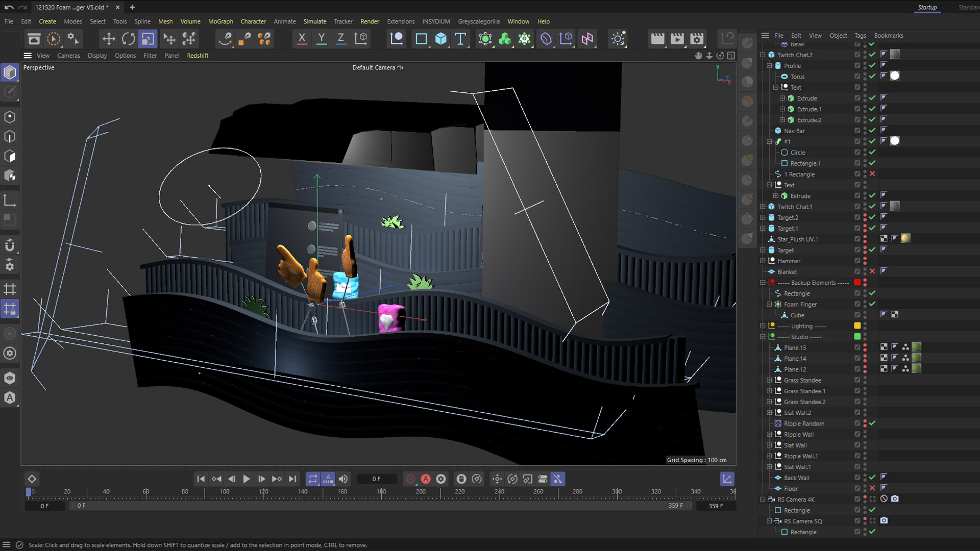The image size is (980, 551).
Task: Enable the disabled Floor object red X
Action: point(872,488)
